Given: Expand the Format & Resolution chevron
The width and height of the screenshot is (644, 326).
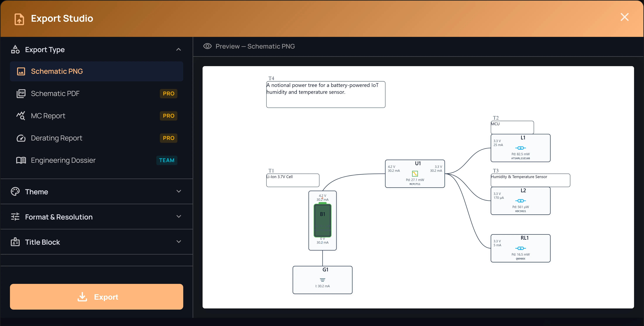Looking at the screenshot, I should click(x=179, y=217).
